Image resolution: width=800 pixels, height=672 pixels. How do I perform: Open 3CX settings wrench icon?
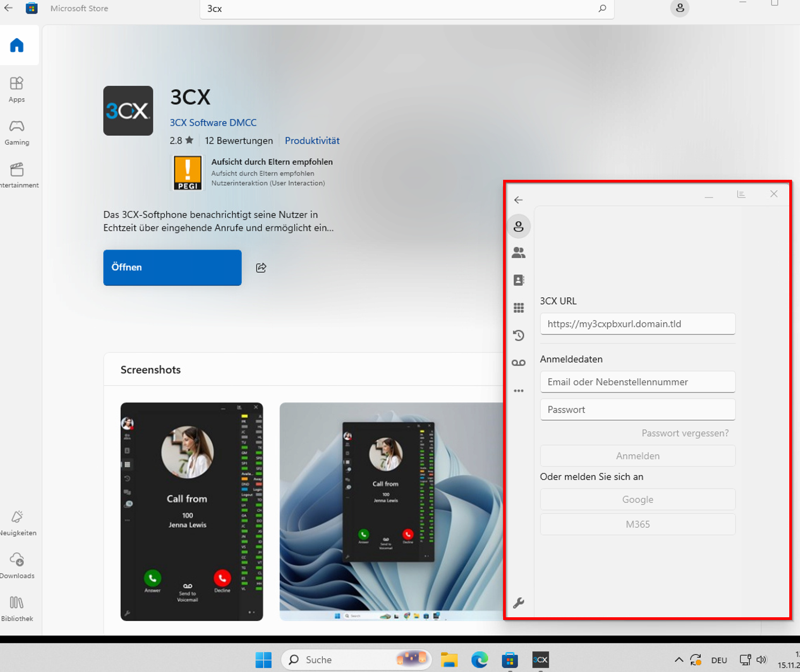click(519, 603)
